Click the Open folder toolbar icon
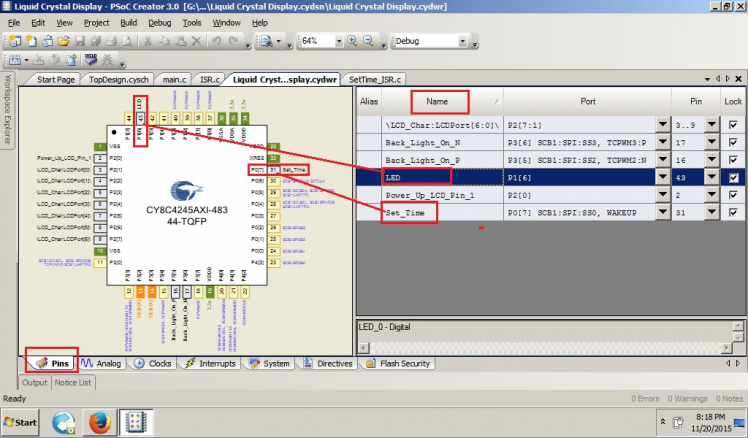Screen dimensions: 748x438 (63, 41)
